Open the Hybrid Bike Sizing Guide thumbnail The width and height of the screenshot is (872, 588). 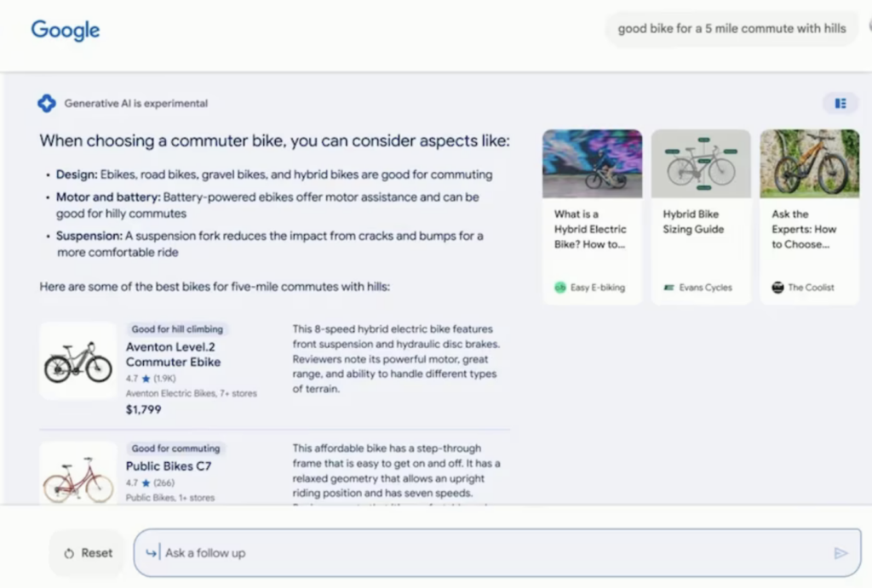701,163
